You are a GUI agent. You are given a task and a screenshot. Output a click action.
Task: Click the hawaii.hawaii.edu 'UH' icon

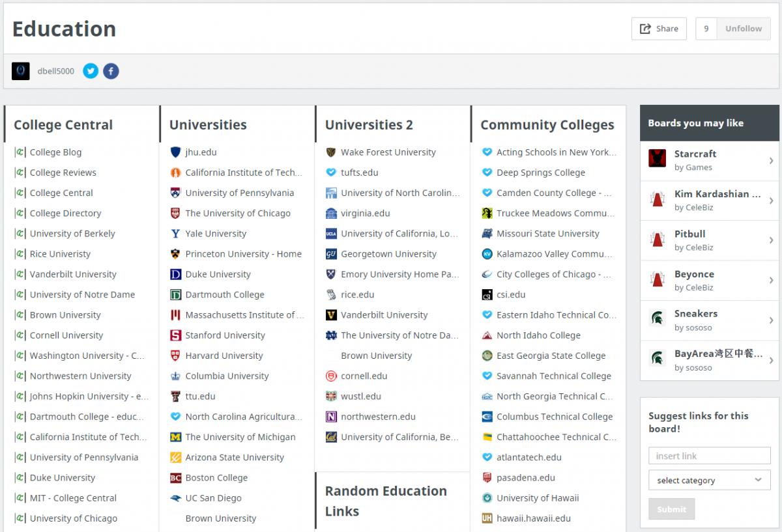[x=487, y=518]
